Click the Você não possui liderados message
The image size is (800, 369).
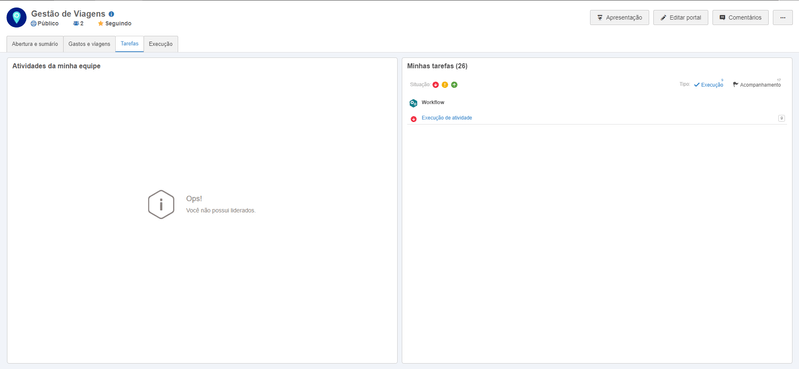tap(220, 210)
